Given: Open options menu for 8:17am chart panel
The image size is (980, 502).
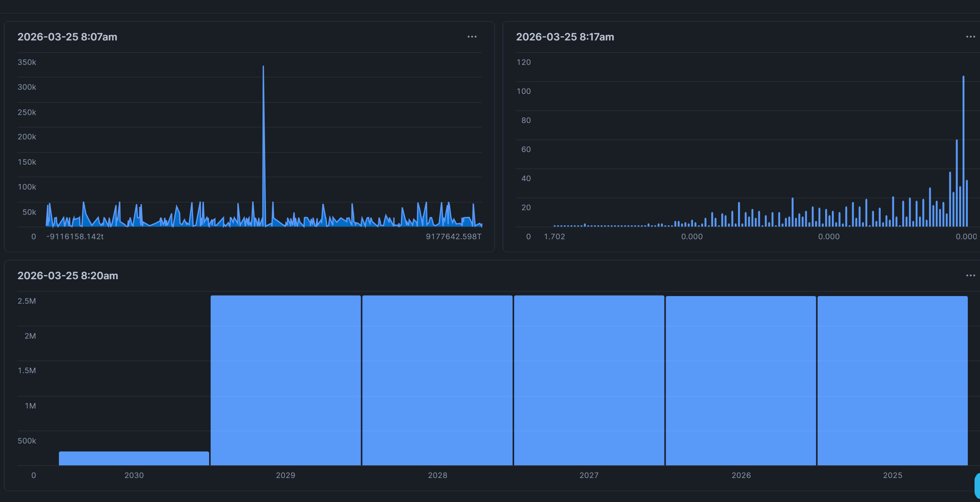Looking at the screenshot, I should click(970, 37).
